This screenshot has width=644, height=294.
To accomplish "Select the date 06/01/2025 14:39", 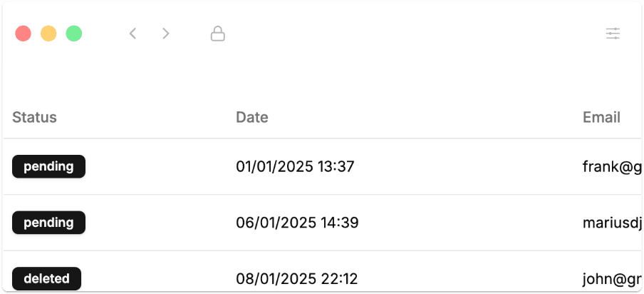I will [x=297, y=223].
